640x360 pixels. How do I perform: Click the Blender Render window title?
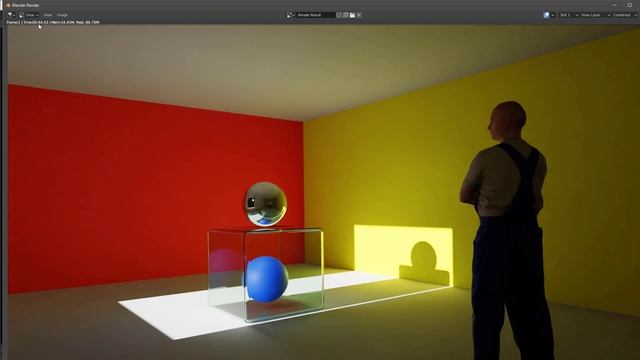(25, 5)
